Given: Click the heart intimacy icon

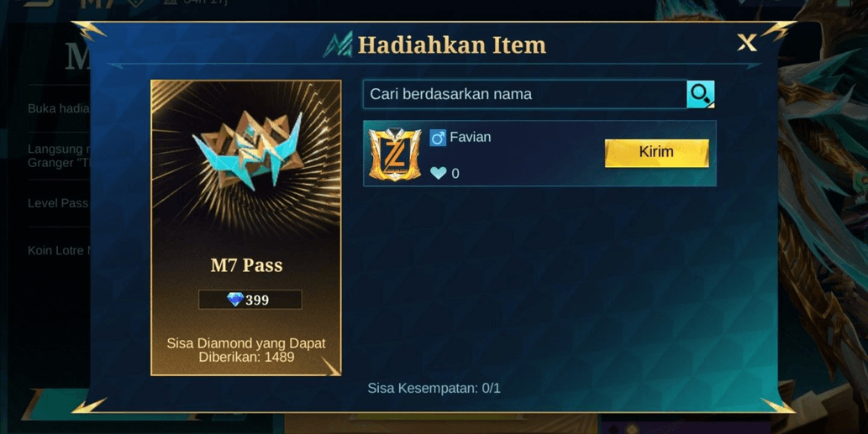Looking at the screenshot, I should (439, 173).
